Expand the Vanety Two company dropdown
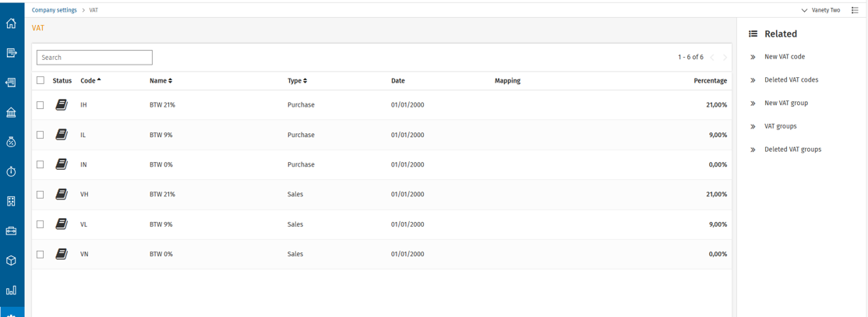The width and height of the screenshot is (868, 317). tap(820, 10)
